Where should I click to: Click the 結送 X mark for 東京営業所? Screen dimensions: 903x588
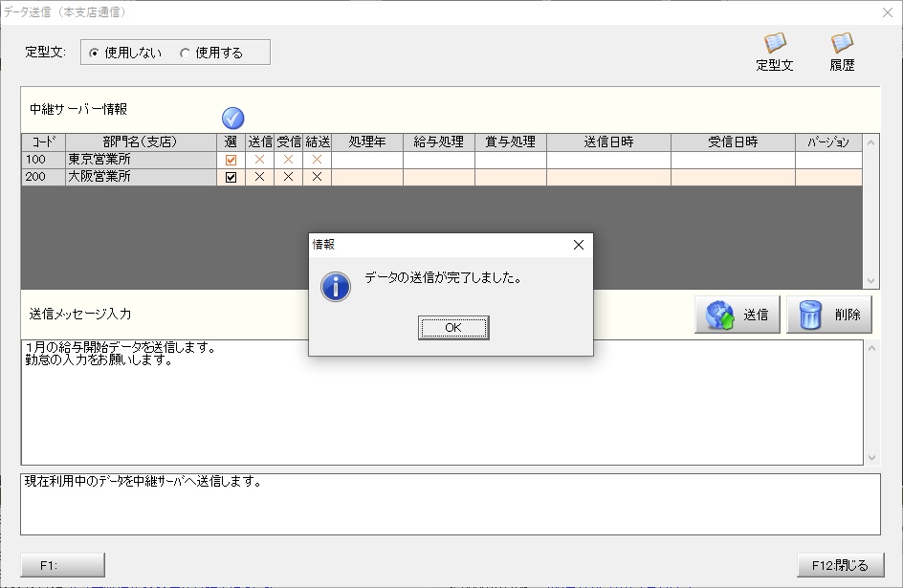click(317, 160)
